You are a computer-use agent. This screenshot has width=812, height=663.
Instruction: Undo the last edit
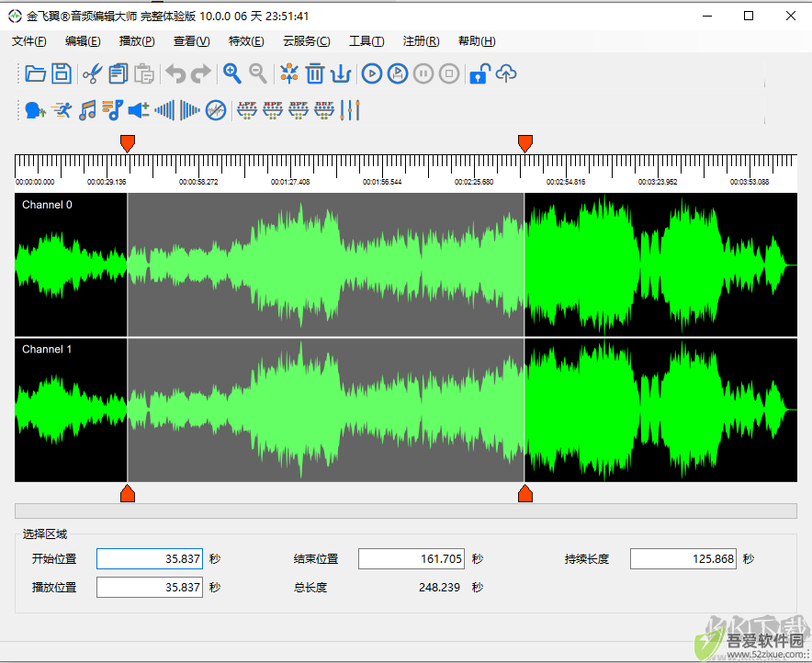pyautogui.click(x=175, y=74)
